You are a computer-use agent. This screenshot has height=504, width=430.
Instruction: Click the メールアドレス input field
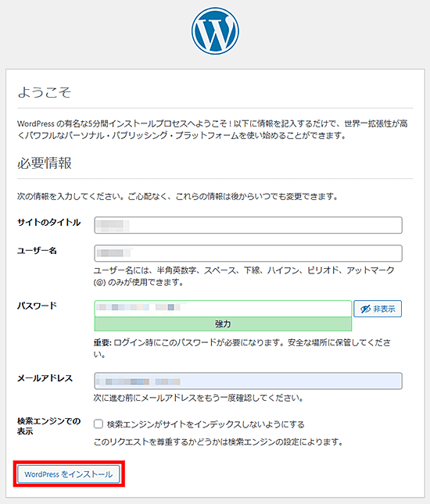[x=248, y=381]
